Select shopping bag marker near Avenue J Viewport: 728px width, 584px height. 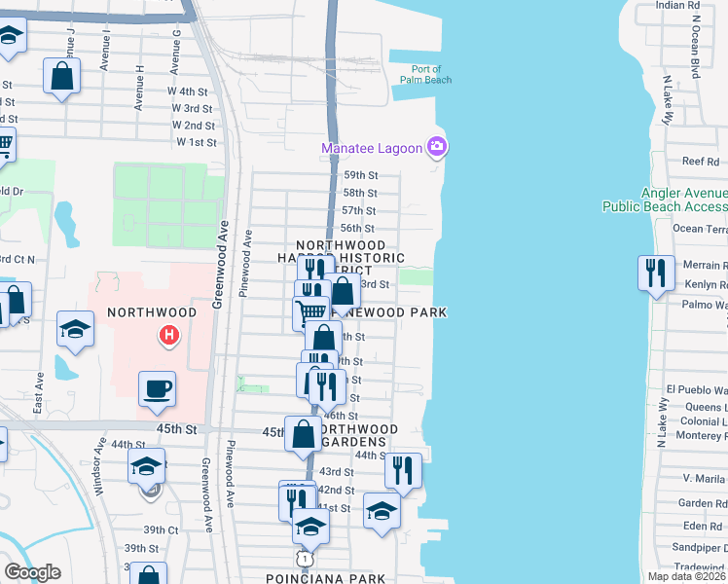pyautogui.click(x=61, y=77)
